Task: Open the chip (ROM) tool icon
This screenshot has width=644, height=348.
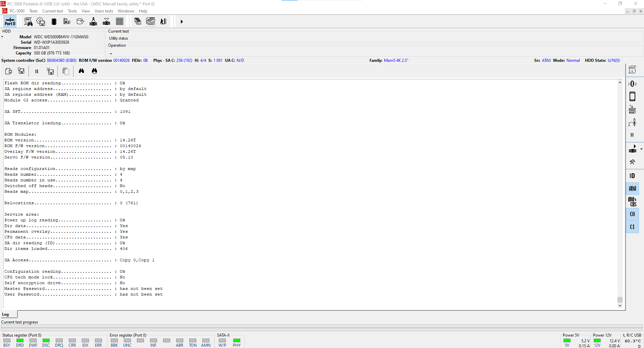Action: coord(54,21)
